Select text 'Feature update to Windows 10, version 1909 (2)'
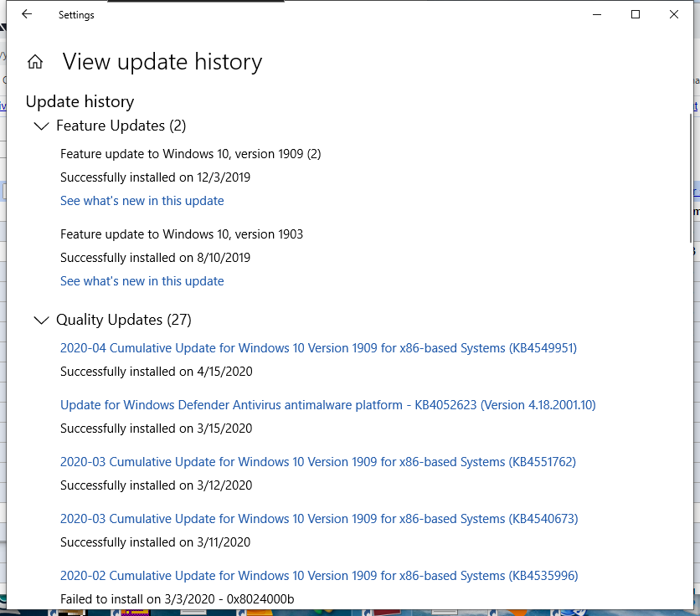 191,154
